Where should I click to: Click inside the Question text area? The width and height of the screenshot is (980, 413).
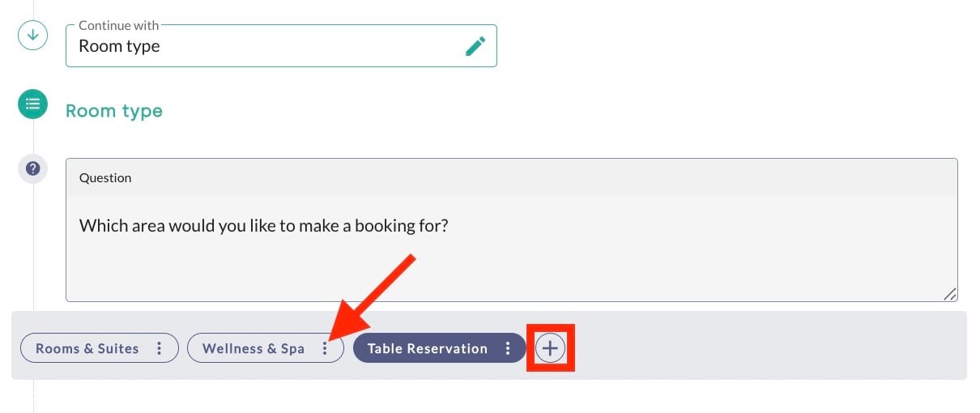512,249
